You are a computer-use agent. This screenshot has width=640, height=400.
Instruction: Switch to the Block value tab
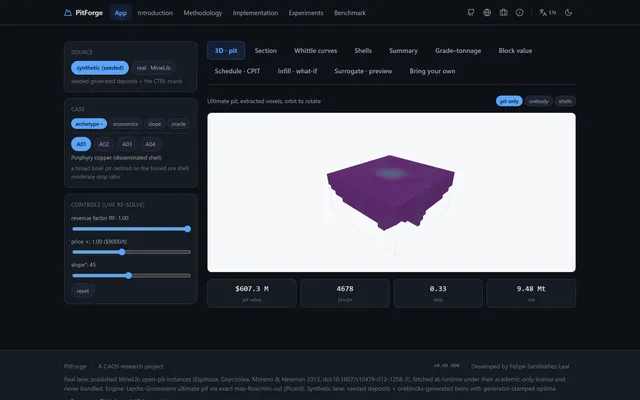[515, 51]
